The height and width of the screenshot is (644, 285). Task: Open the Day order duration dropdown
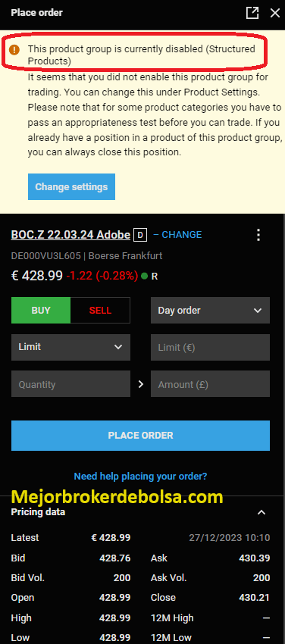(x=210, y=311)
